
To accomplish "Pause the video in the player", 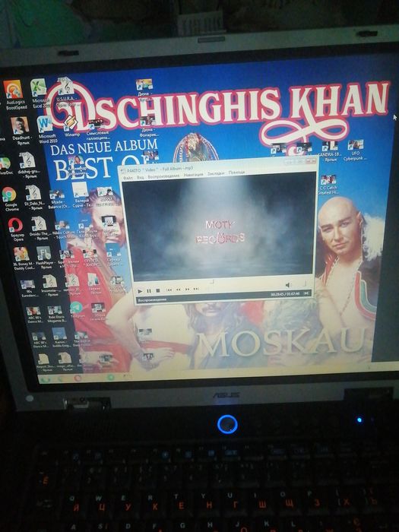I will pyautogui.click(x=149, y=291).
